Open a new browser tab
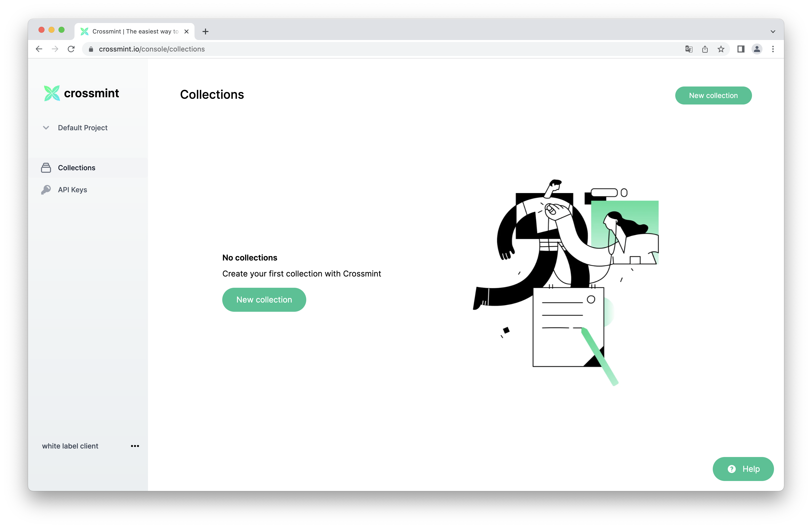 (205, 31)
